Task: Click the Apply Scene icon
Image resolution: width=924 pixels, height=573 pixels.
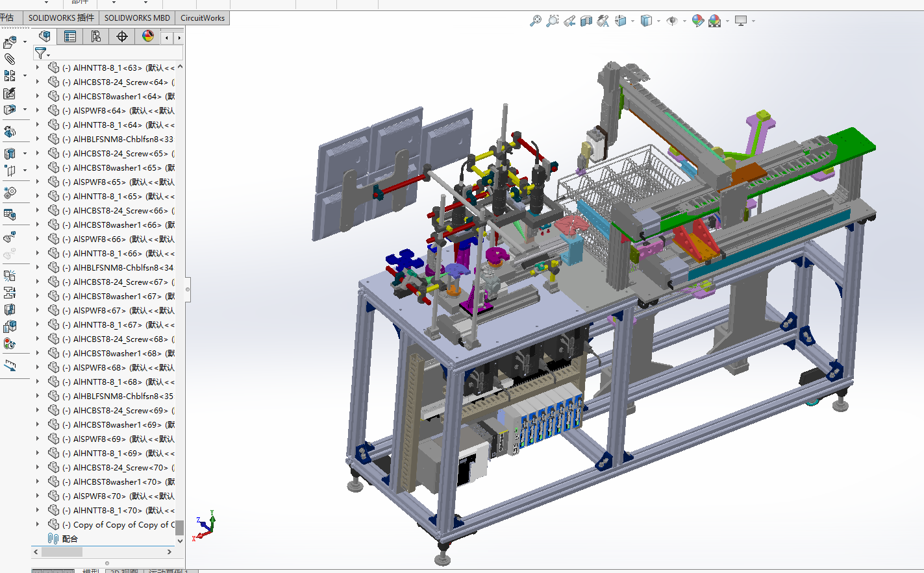Action: click(x=715, y=21)
